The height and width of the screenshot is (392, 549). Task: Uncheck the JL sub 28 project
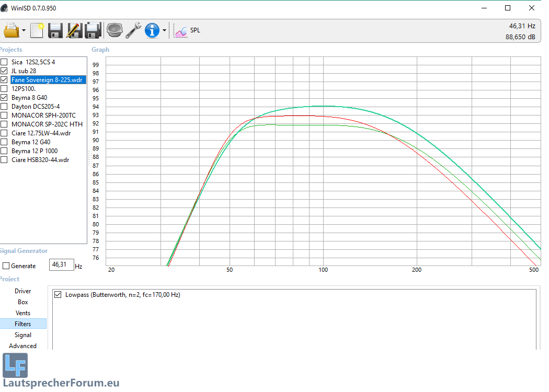4,71
